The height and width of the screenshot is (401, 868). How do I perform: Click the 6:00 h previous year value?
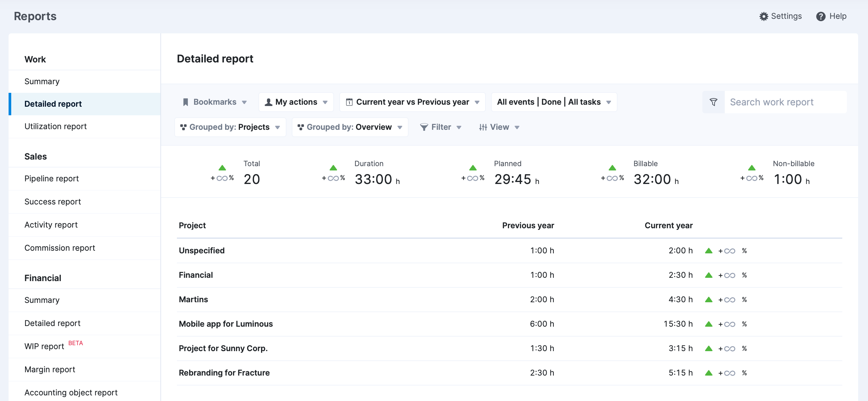point(542,324)
